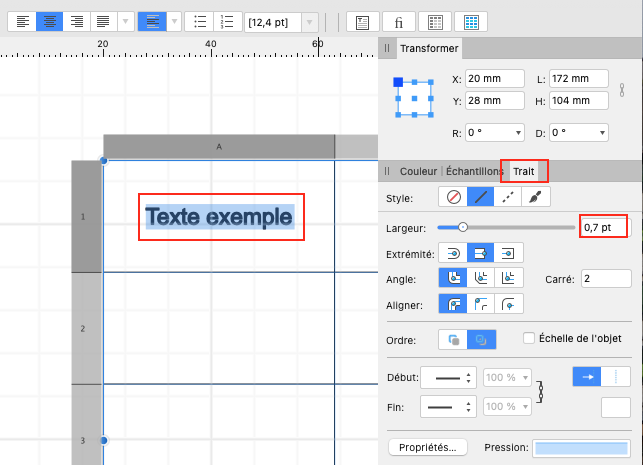Image resolution: width=643 pixels, height=465 pixels.
Task: Click blue table format icon
Action: point(471,22)
